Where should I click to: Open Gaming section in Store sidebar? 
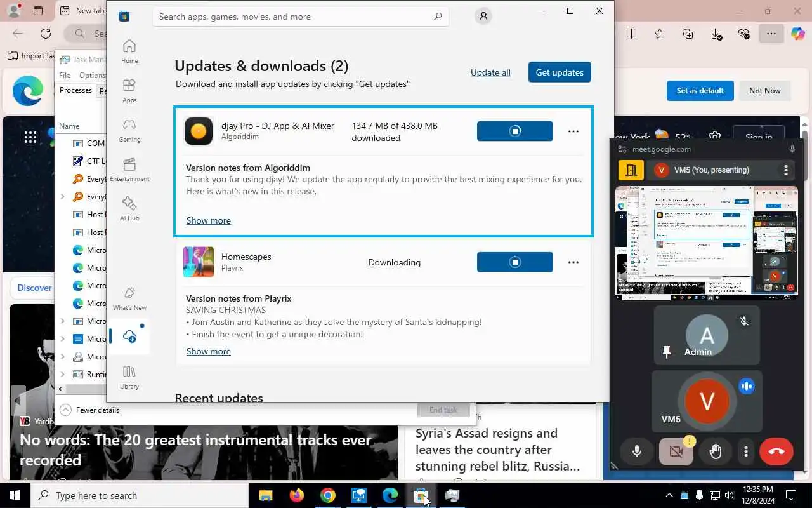(x=129, y=130)
